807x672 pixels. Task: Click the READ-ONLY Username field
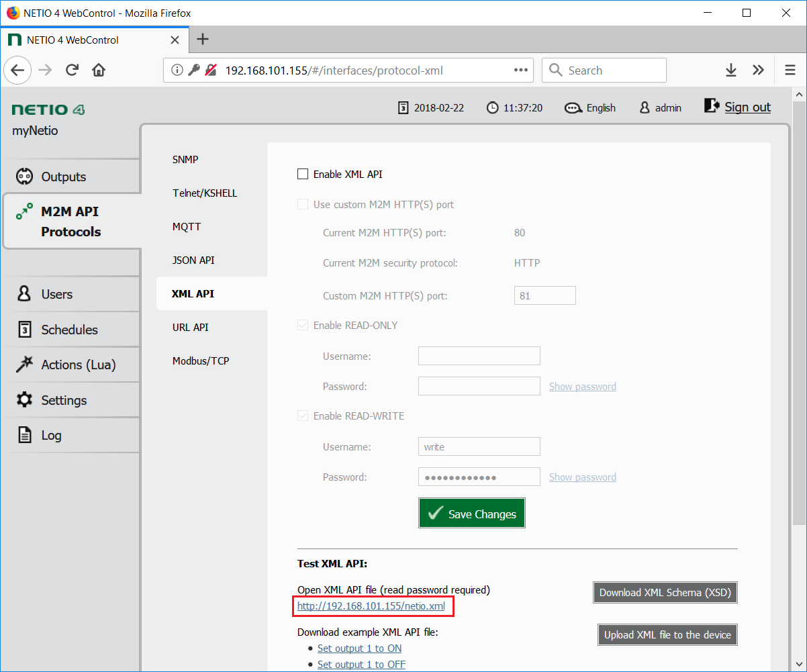click(x=479, y=356)
